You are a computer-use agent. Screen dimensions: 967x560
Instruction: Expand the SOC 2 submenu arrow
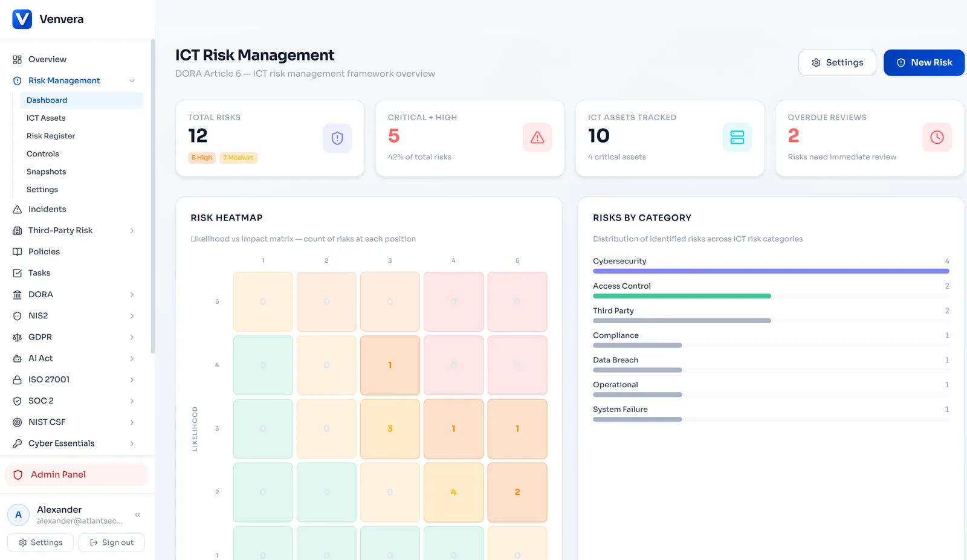132,401
